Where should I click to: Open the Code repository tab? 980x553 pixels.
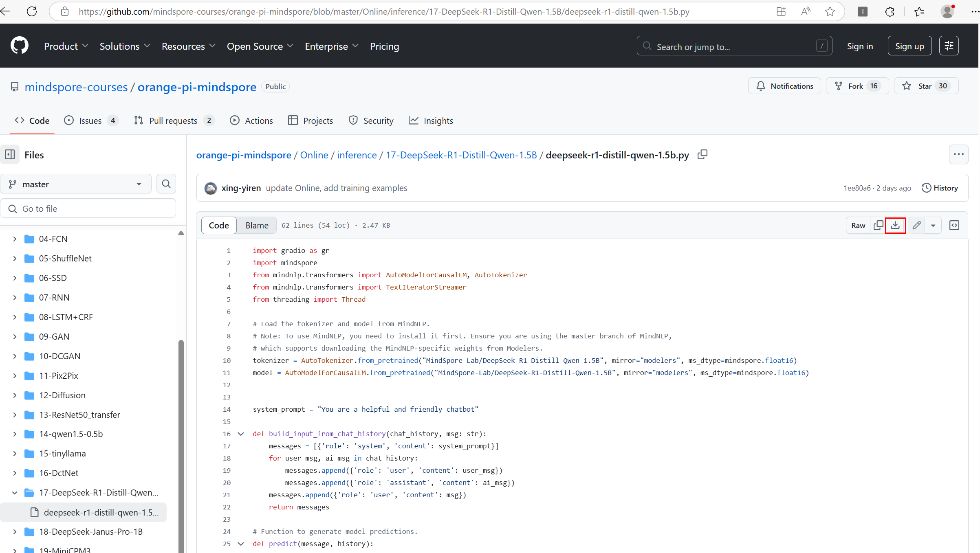click(x=32, y=121)
